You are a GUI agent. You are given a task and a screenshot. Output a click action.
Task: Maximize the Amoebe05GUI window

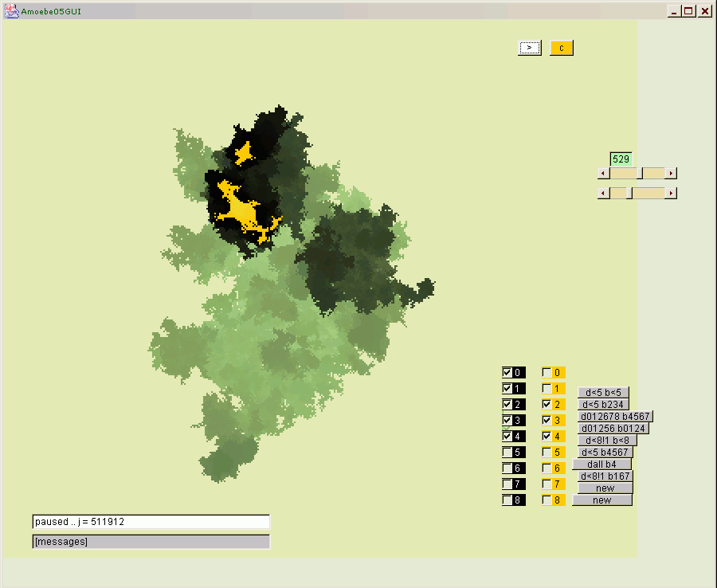(x=688, y=11)
